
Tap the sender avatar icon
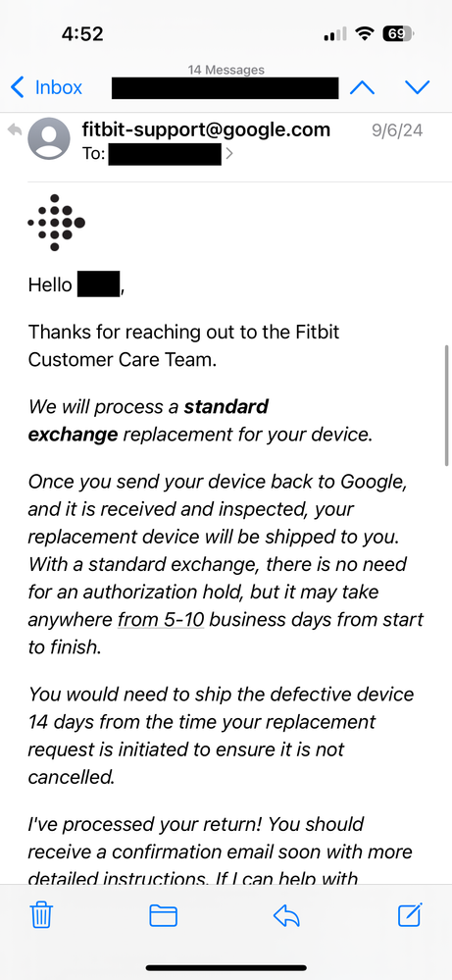click(x=49, y=138)
